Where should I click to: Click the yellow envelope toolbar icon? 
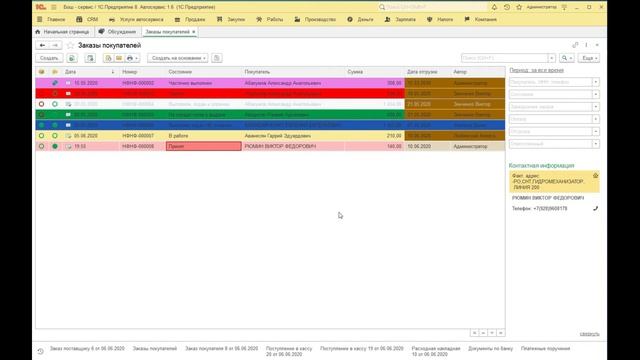[x=119, y=58]
